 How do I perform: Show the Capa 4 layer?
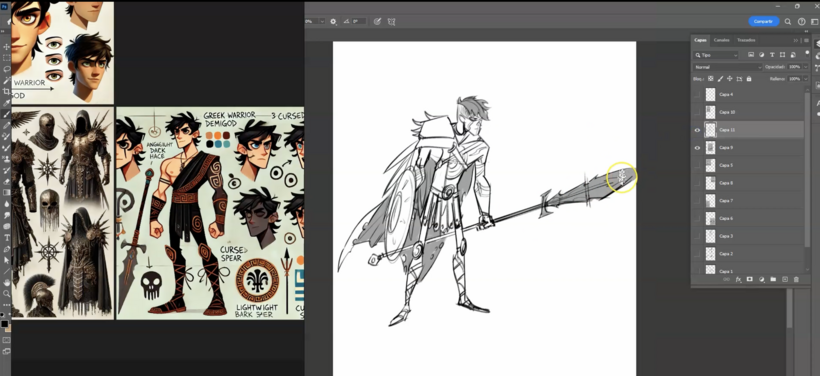[697, 95]
